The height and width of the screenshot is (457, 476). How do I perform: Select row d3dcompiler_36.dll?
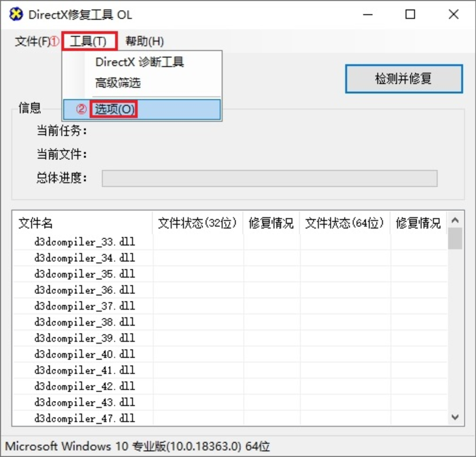pos(230,290)
